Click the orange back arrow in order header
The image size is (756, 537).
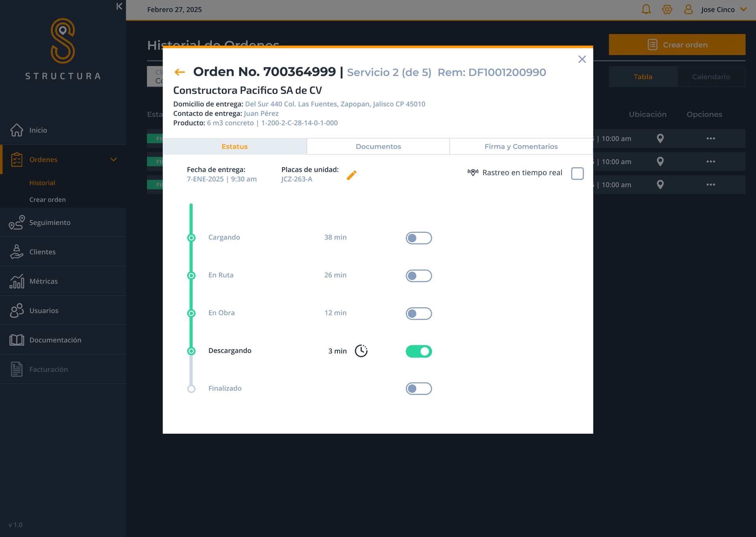[180, 72]
